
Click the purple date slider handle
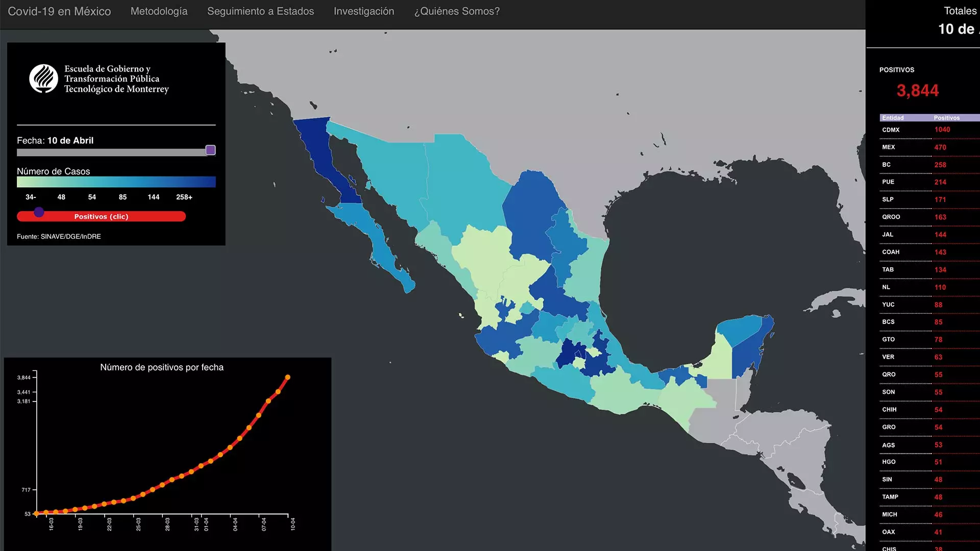coord(210,150)
